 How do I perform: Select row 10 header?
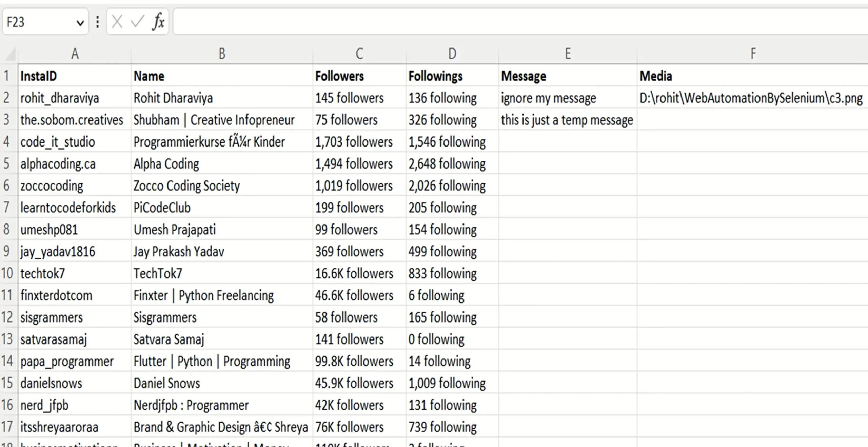pos(7,273)
